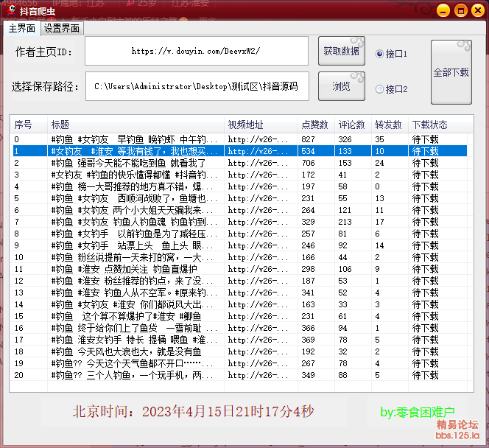This screenshot has height=448, width=489.
Task: Minimize the 抖音爬虫 window
Action: tap(443, 10)
